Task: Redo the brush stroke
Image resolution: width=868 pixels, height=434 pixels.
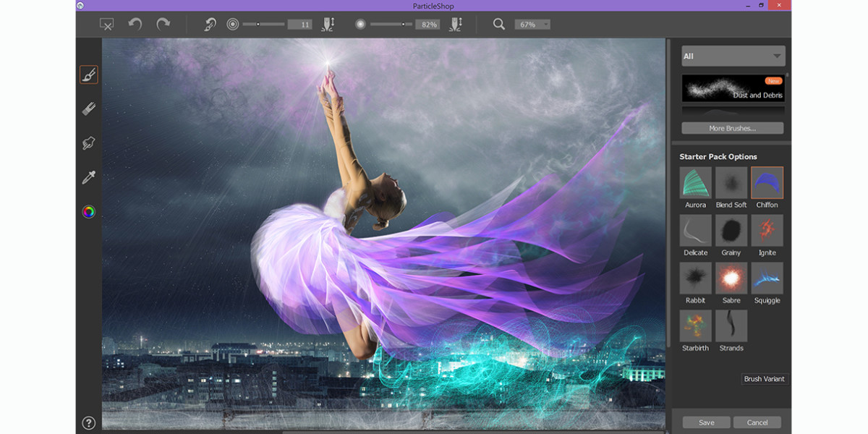Action: click(x=163, y=25)
